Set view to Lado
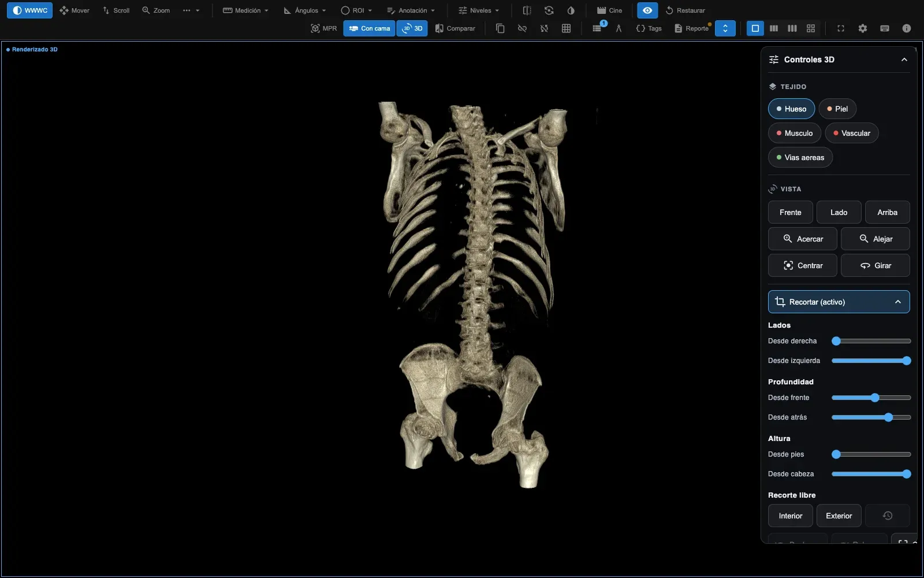 pos(839,212)
